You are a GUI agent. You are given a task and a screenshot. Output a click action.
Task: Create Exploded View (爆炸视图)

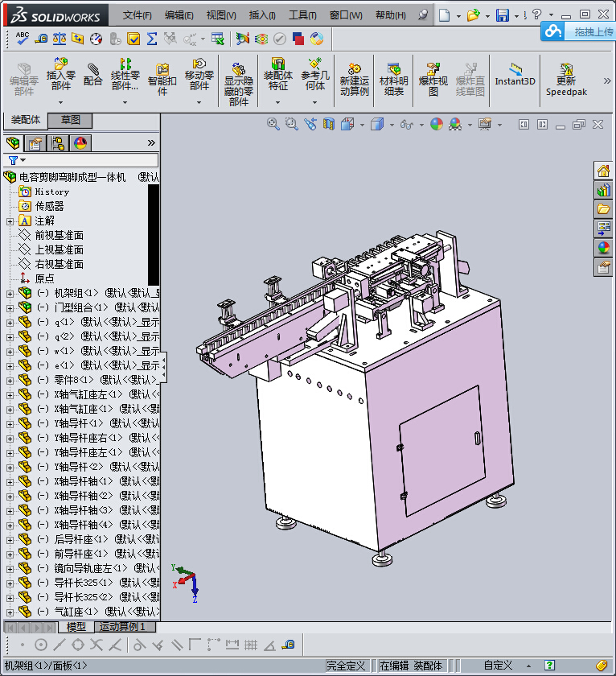click(433, 80)
